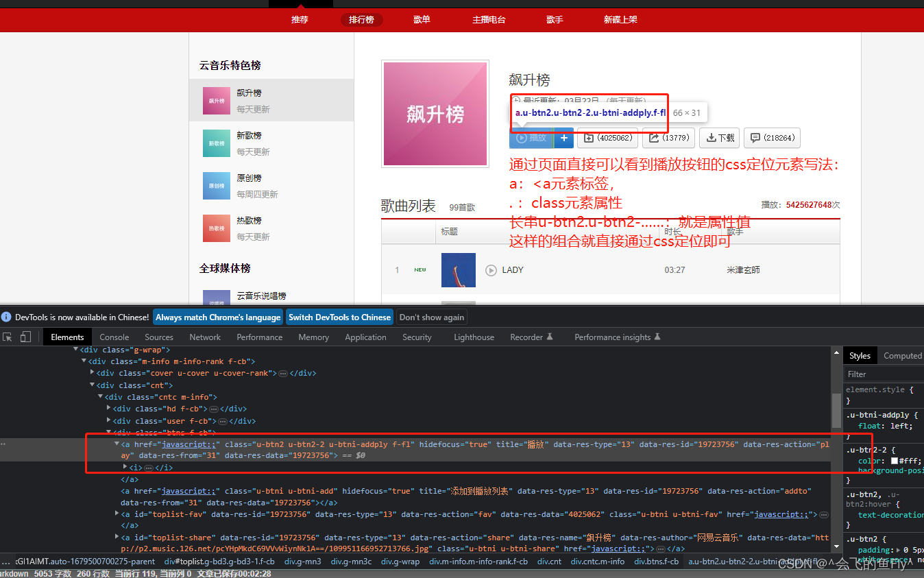Image resolution: width=924 pixels, height=578 pixels.
Task: Click Switch DevTools to Chinese button
Action: click(339, 317)
